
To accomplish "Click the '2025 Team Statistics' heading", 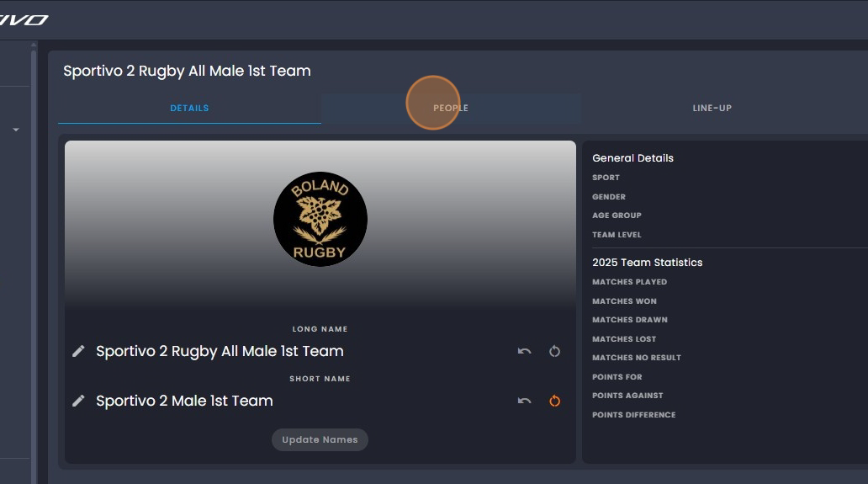I will pyautogui.click(x=647, y=263).
